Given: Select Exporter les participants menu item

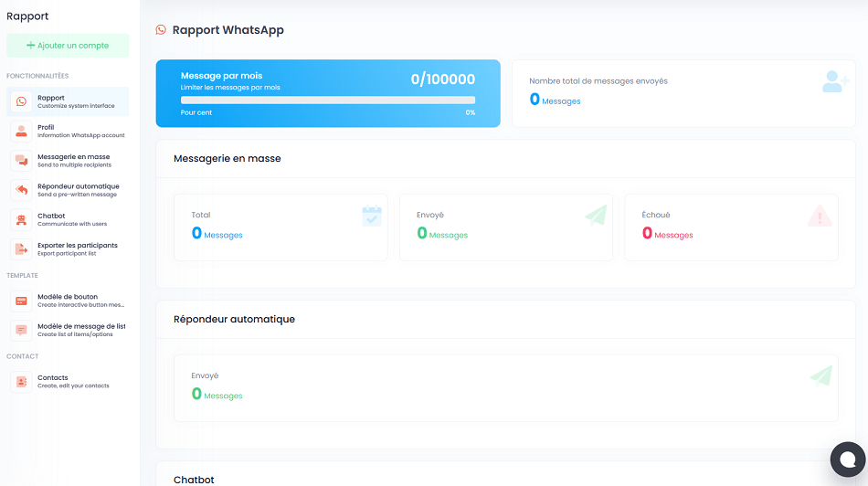Looking at the screenshot, I should pyautogui.click(x=68, y=249).
